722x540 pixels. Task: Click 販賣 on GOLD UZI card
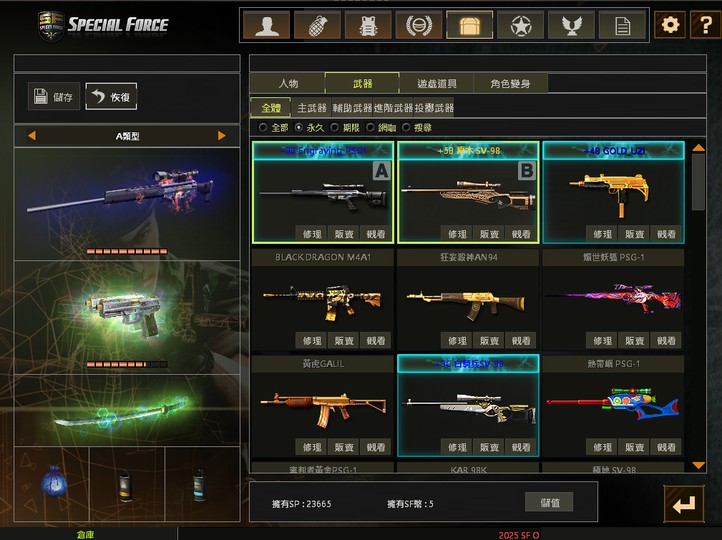(634, 234)
